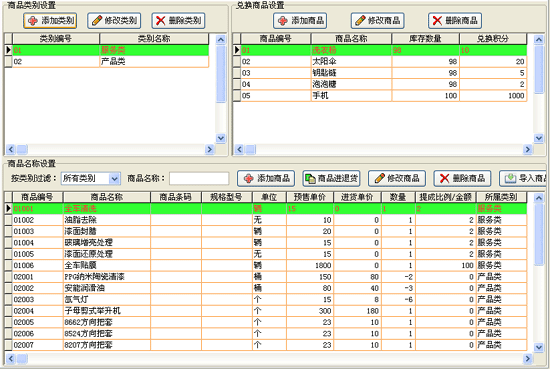Click right arrow of category list horizontal scrollbar

[209, 149]
